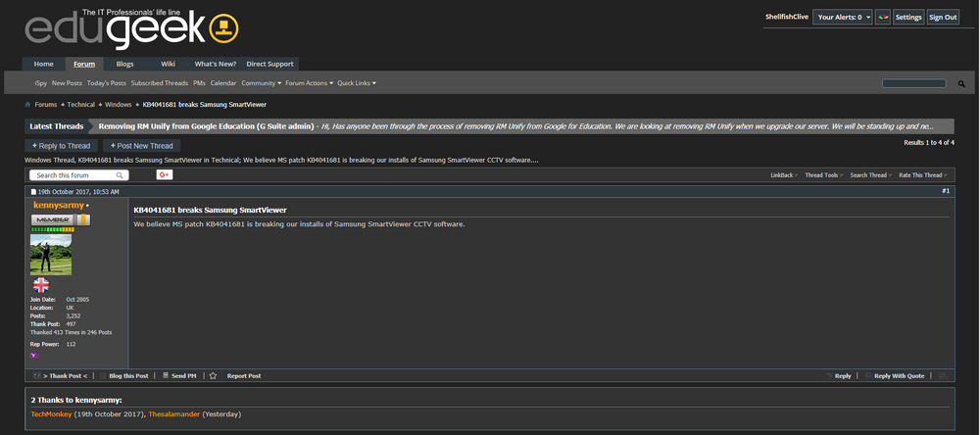Open the What's New? tab
This screenshot has width=980, height=435.
[215, 64]
